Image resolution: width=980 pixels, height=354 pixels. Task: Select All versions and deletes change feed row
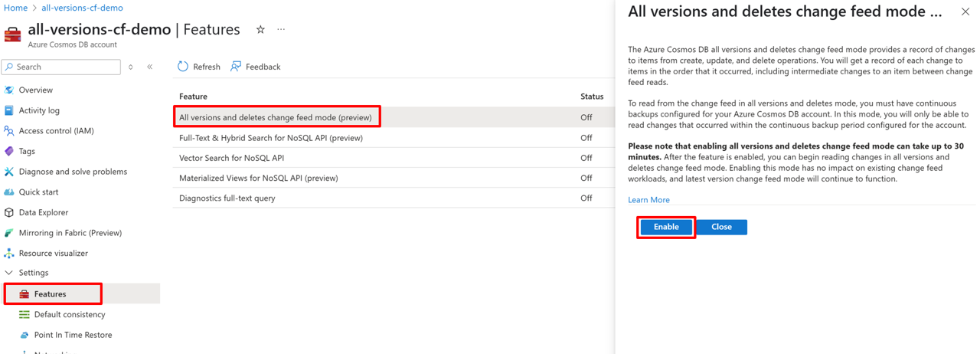394,117
